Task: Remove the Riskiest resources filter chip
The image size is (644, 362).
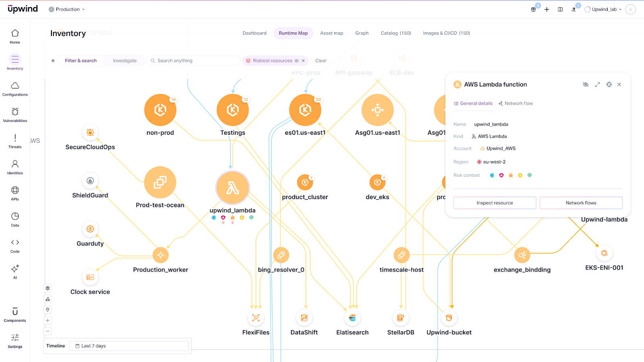Action: [x=303, y=61]
